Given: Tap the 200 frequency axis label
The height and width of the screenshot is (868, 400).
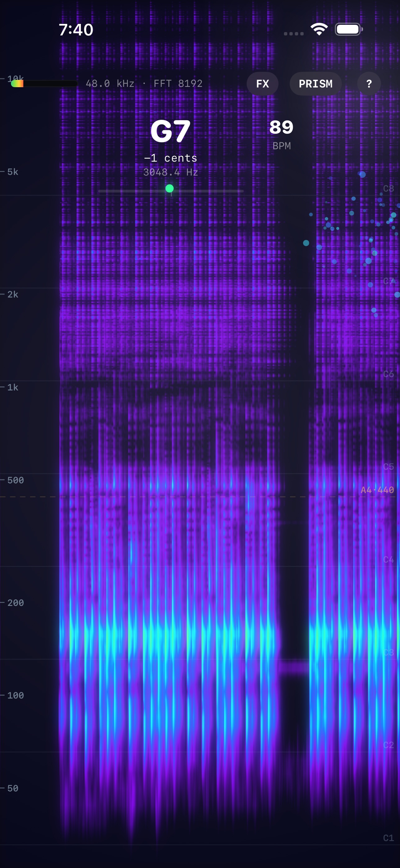Looking at the screenshot, I should pyautogui.click(x=16, y=603).
